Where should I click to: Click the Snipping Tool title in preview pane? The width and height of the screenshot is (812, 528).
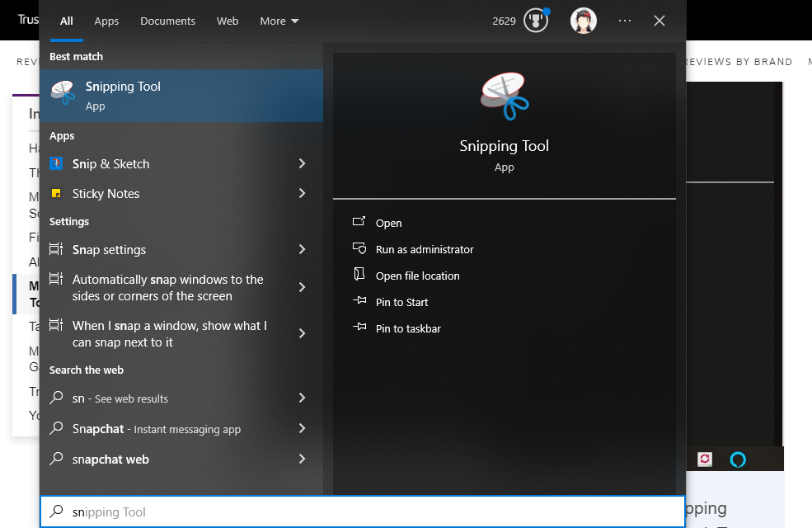tap(504, 146)
